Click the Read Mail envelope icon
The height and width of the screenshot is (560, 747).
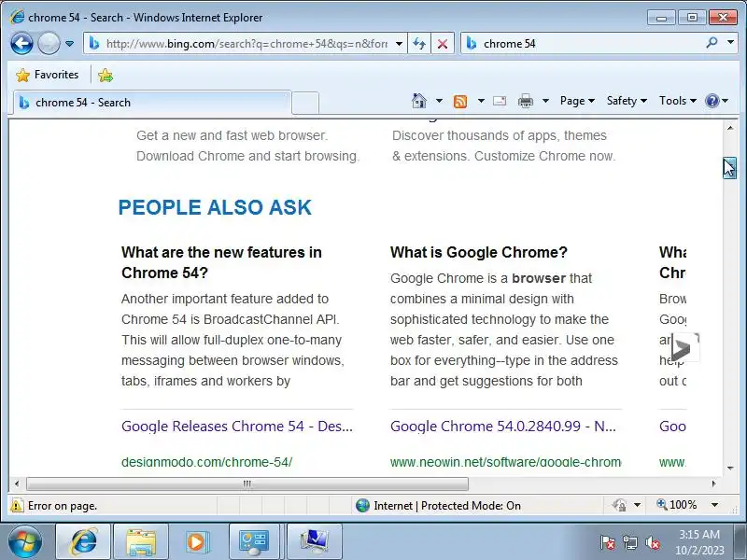[x=500, y=101]
